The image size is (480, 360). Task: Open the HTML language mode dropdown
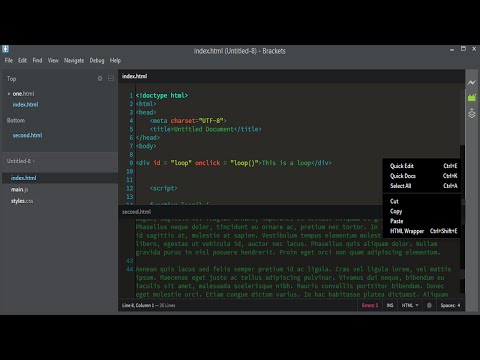pos(410,305)
